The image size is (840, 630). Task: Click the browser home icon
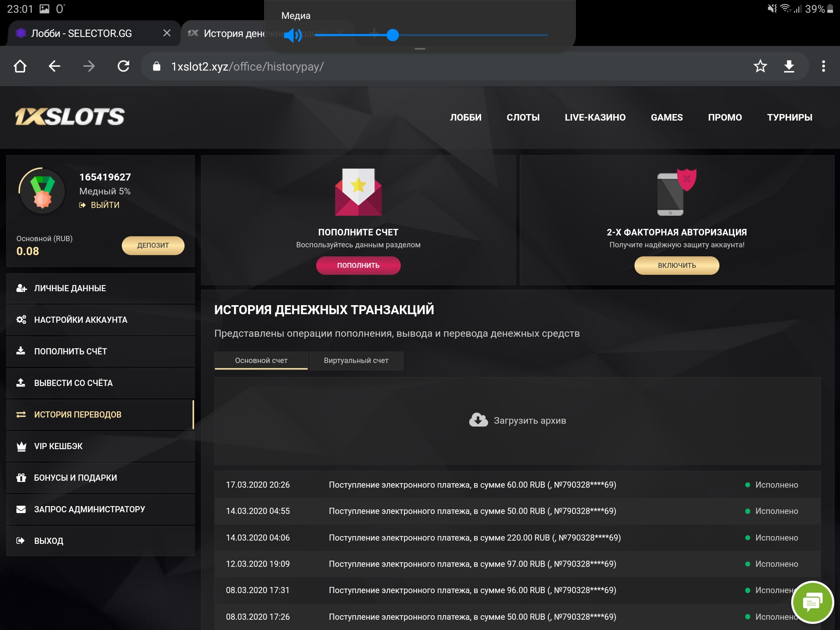pyautogui.click(x=20, y=66)
